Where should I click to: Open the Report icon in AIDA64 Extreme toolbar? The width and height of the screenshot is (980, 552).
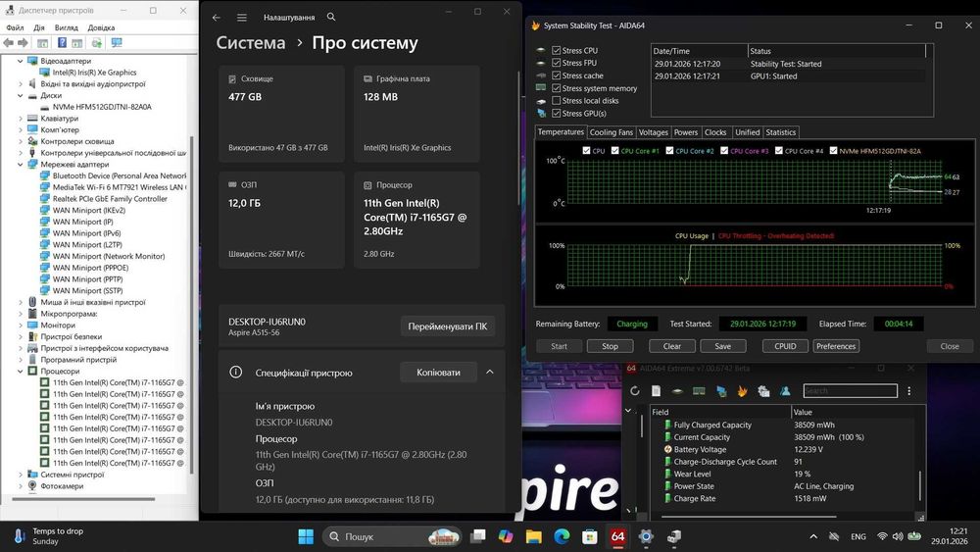coord(656,390)
